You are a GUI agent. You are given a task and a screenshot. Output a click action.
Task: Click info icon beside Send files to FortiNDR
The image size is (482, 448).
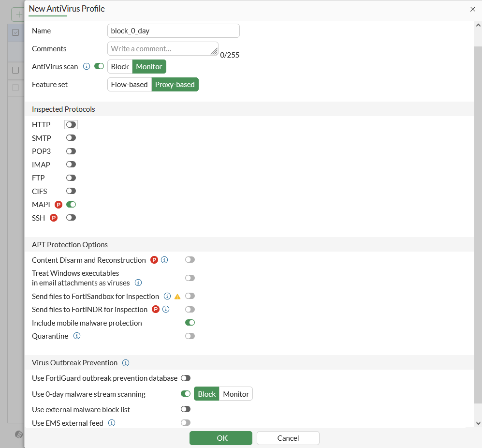[166, 309]
